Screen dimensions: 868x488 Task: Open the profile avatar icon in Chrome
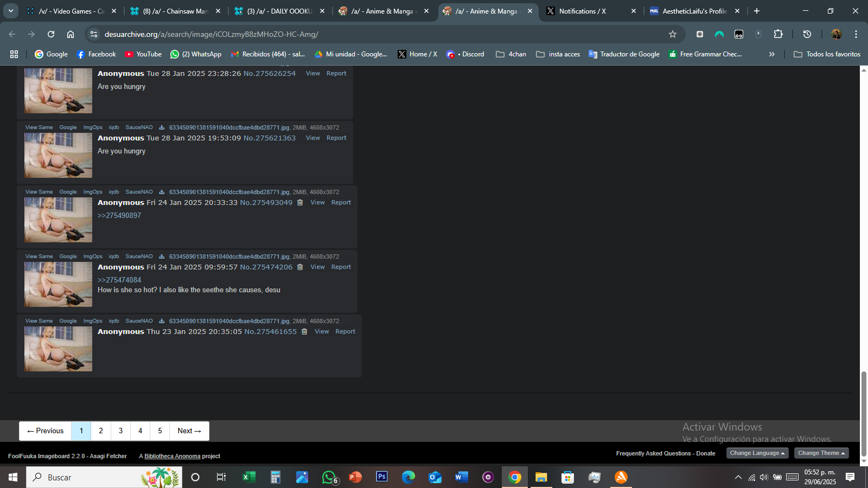click(x=837, y=34)
